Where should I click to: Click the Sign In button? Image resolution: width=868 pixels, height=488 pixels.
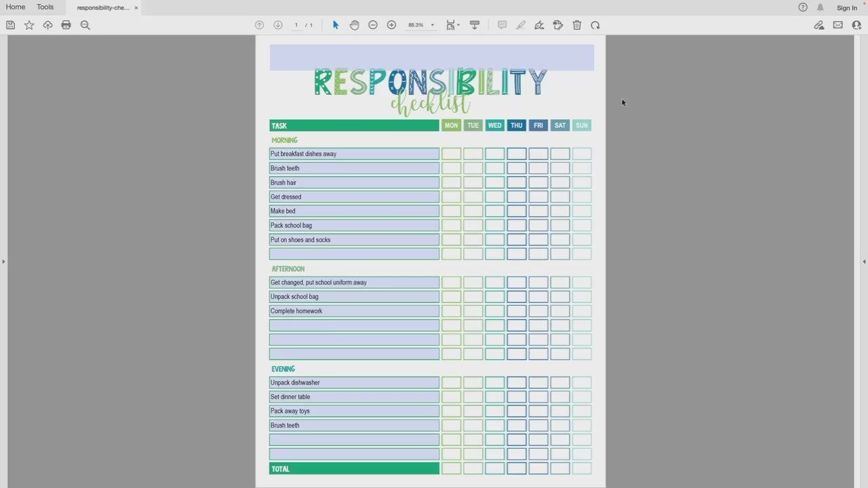(846, 8)
